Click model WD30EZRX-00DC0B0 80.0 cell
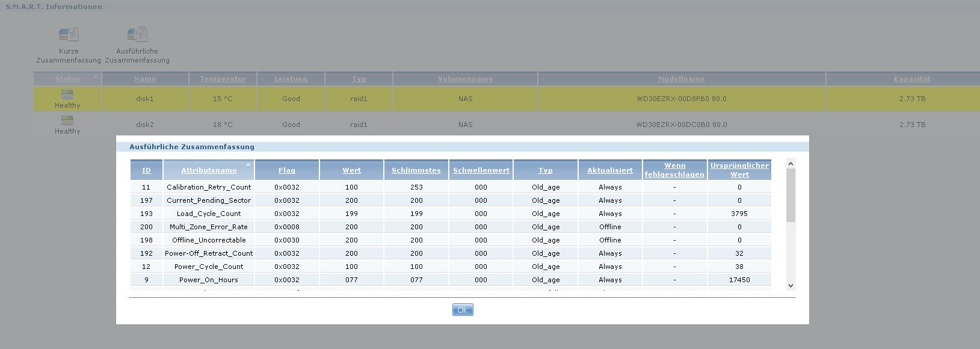 [x=682, y=125]
